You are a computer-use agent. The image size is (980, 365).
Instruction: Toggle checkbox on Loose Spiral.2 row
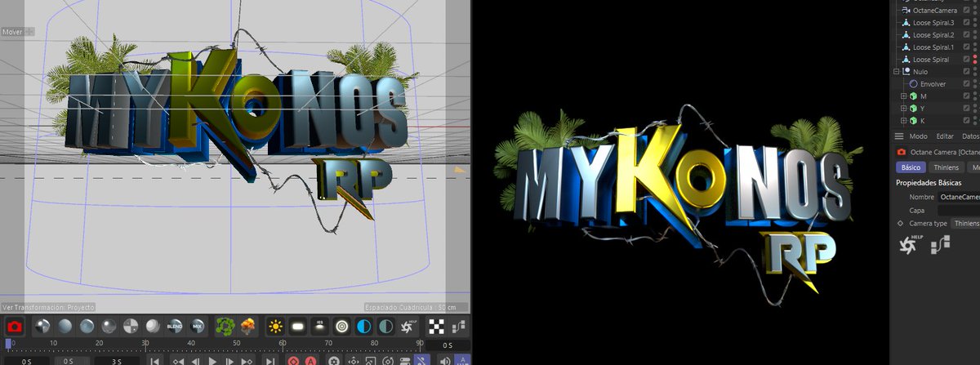966,35
